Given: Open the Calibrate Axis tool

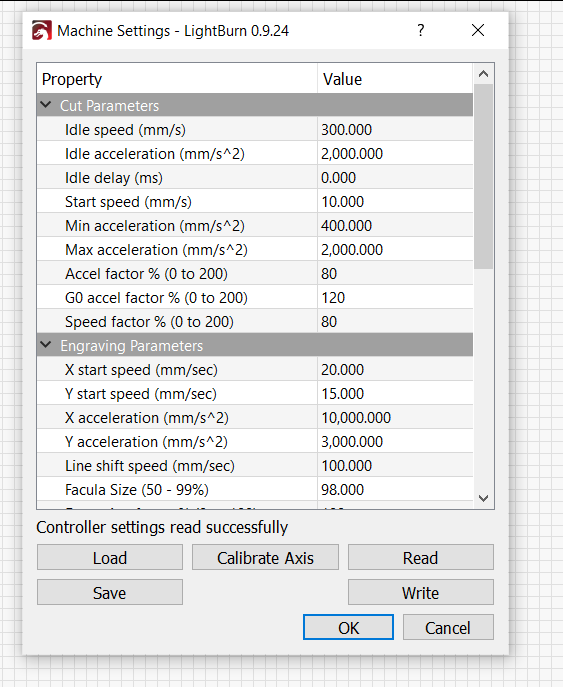Looking at the screenshot, I should [x=266, y=558].
